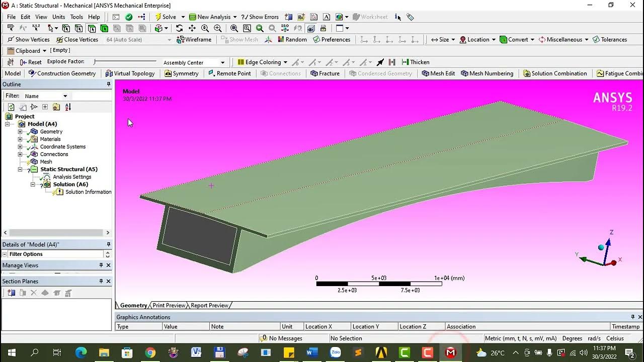Click the New Section Plane icon
The width and height of the screenshot is (644, 362).
click(11, 293)
